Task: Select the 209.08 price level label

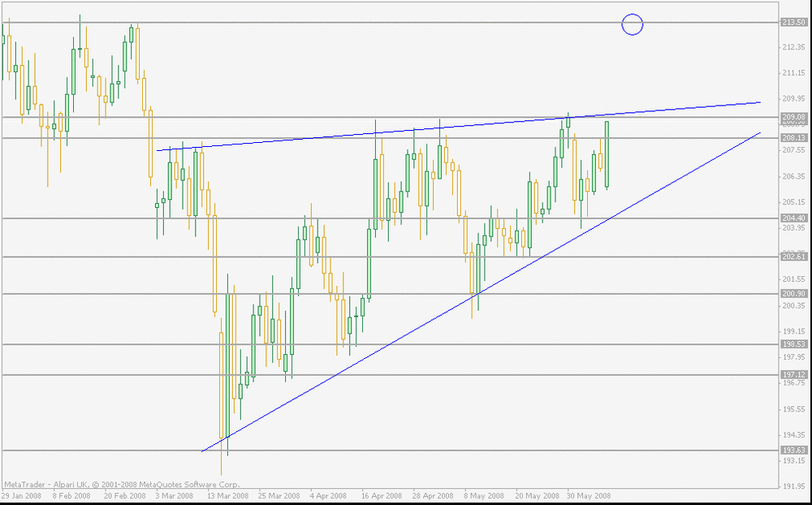Action: tap(793, 118)
